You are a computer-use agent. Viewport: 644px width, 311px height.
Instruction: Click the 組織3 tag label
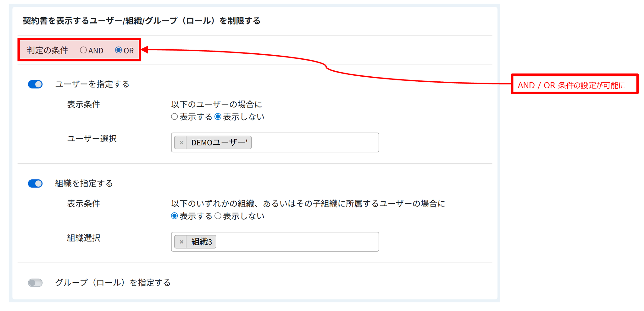(x=202, y=242)
